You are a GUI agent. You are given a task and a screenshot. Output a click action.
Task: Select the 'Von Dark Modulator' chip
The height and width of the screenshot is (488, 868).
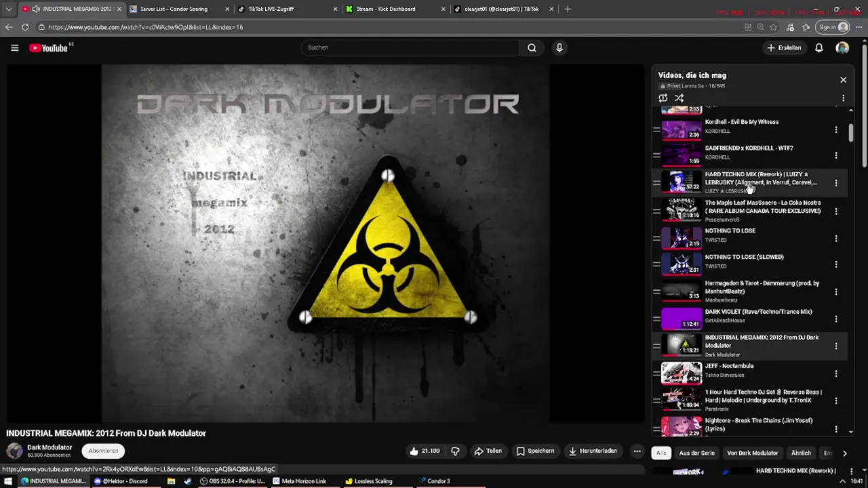point(752,453)
